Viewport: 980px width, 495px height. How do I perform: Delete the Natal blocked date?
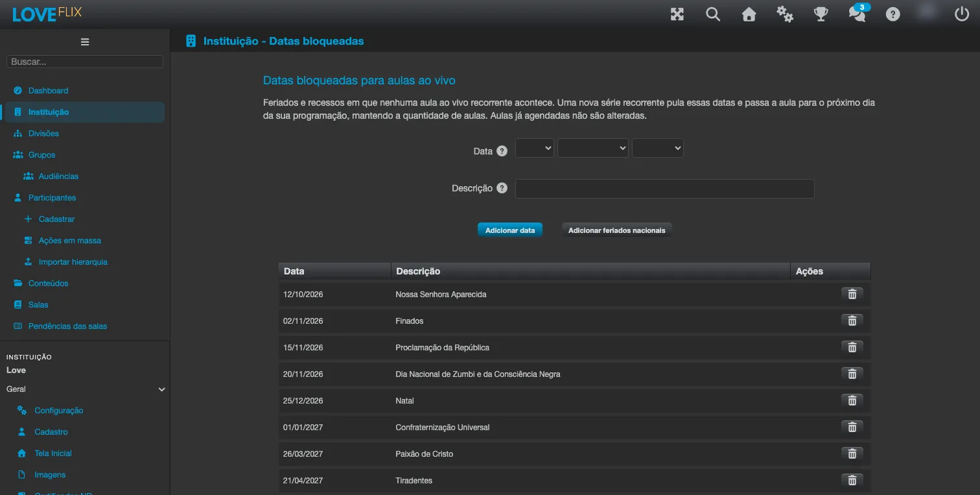852,400
